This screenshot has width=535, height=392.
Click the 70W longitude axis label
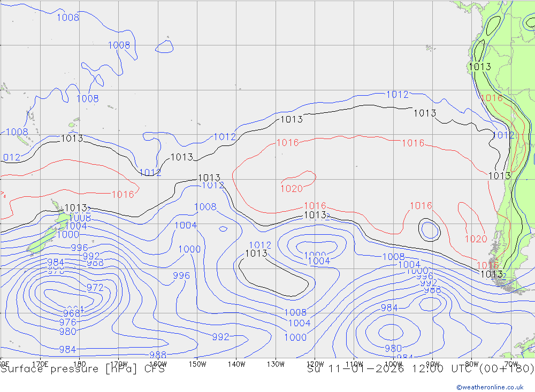tap(511, 364)
